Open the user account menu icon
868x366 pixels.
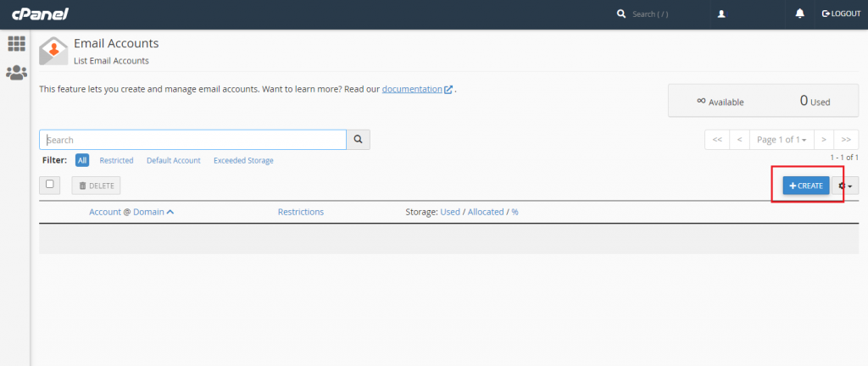[x=721, y=14]
